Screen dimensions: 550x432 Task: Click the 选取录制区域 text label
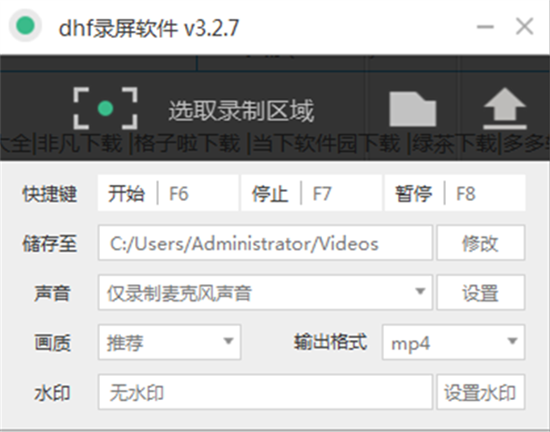pyautogui.click(x=241, y=111)
